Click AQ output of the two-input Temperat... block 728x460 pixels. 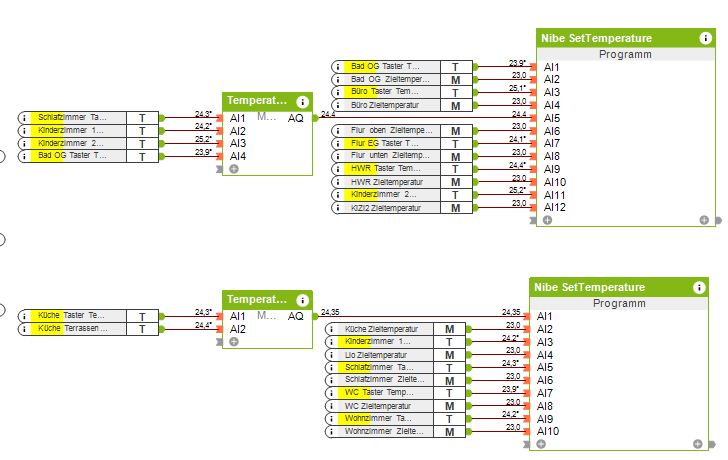(295, 317)
